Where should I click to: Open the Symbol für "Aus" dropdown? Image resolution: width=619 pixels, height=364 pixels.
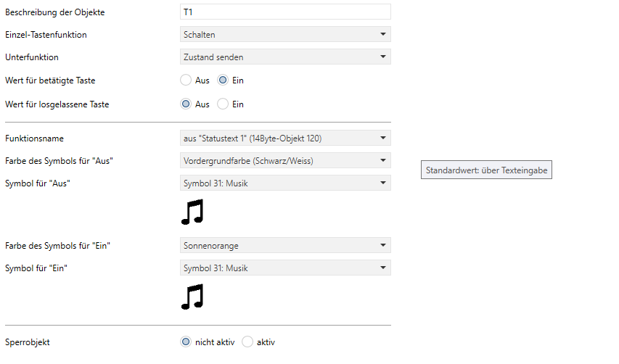(x=285, y=183)
